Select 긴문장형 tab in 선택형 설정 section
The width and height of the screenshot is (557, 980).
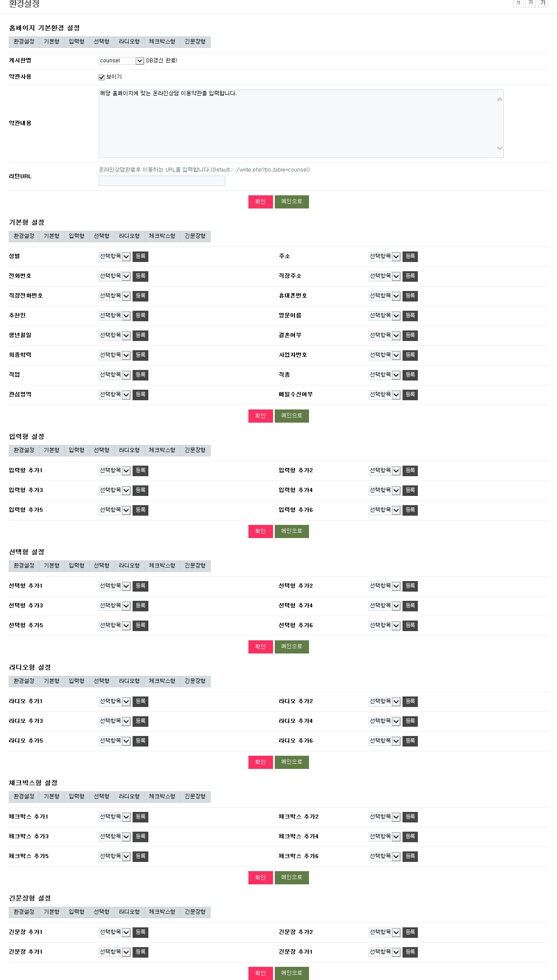tap(195, 566)
